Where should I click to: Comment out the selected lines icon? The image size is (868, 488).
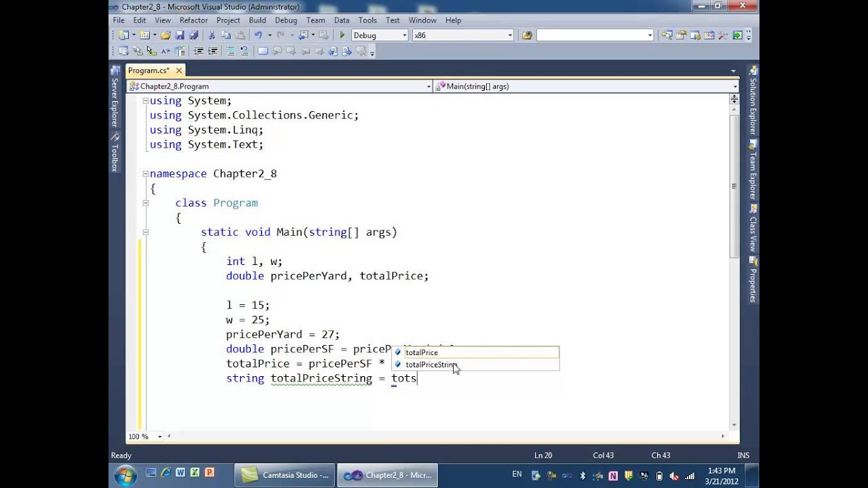click(x=231, y=51)
